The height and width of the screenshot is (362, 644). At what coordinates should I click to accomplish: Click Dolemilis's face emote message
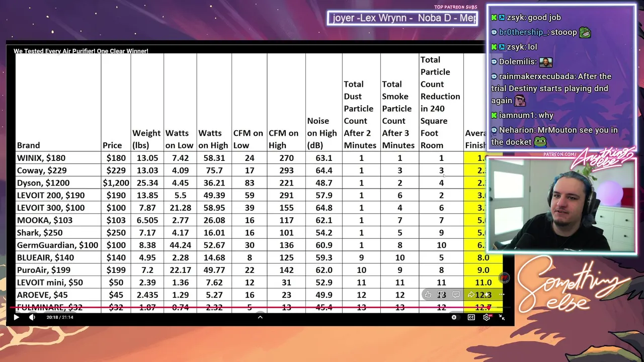click(x=546, y=62)
